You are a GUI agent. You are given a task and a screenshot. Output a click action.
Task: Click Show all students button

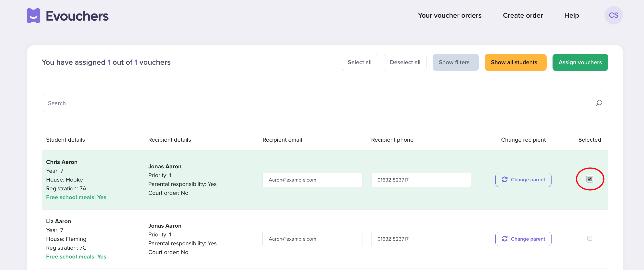click(x=515, y=62)
